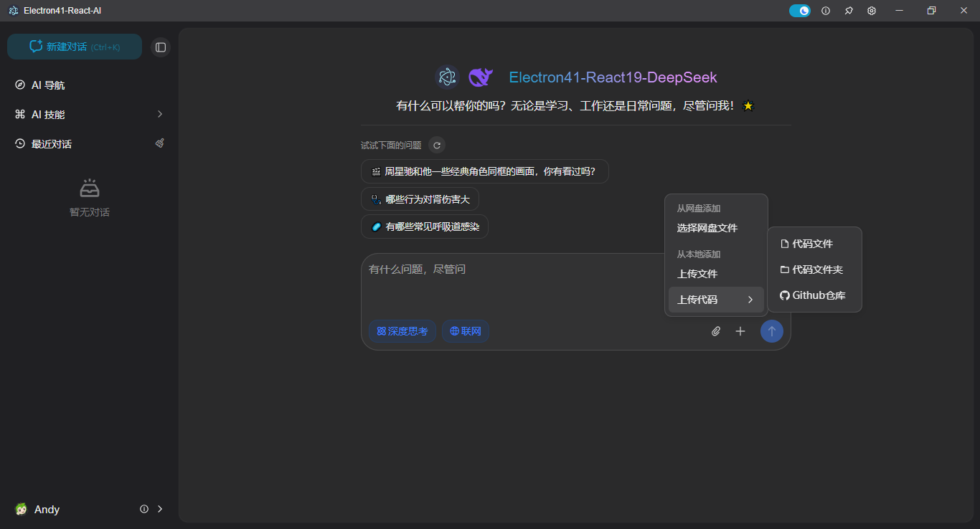
Task: Toggle 联网 web search mode
Action: coord(466,331)
